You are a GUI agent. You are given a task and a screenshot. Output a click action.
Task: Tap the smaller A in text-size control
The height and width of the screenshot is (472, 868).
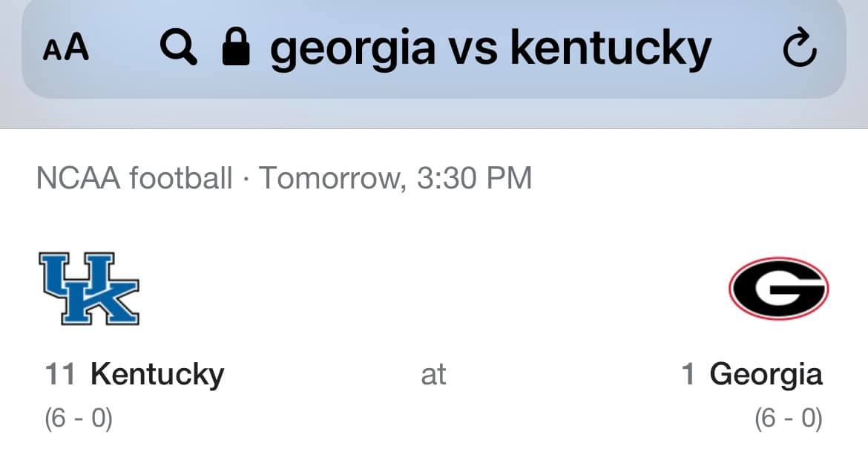tap(52, 50)
